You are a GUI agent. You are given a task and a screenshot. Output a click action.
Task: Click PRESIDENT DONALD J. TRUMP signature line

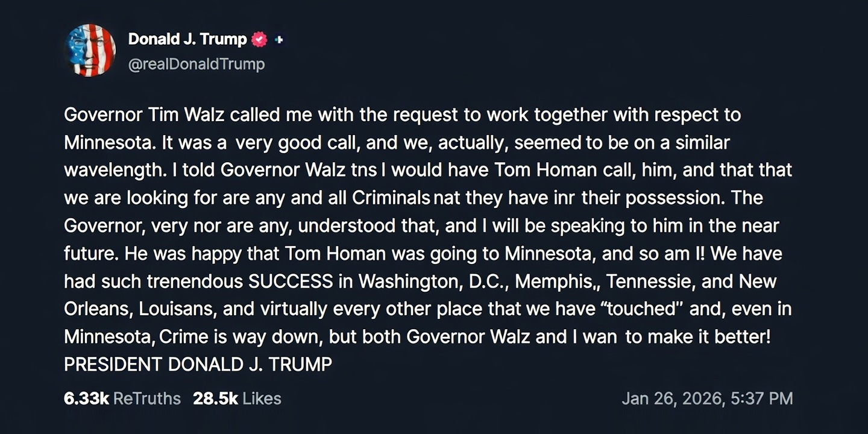[198, 364]
